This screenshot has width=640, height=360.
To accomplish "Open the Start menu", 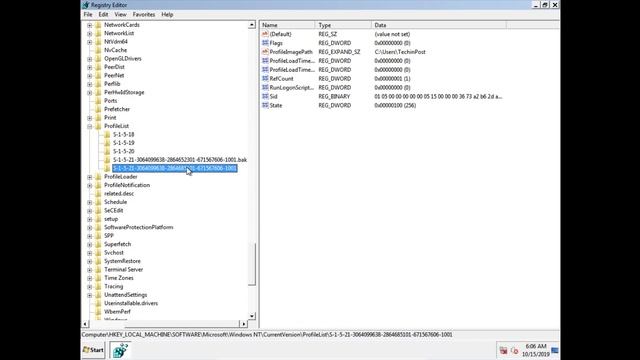I will click(93, 350).
